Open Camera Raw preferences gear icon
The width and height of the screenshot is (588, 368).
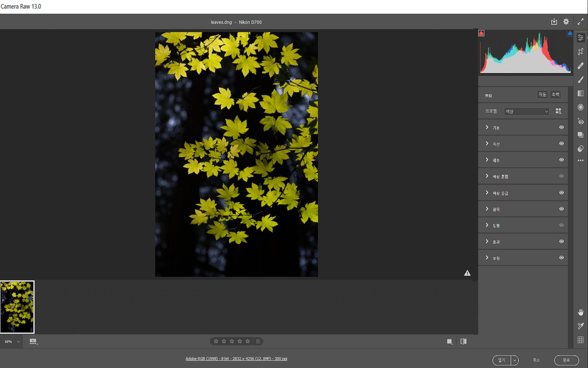[x=566, y=22]
